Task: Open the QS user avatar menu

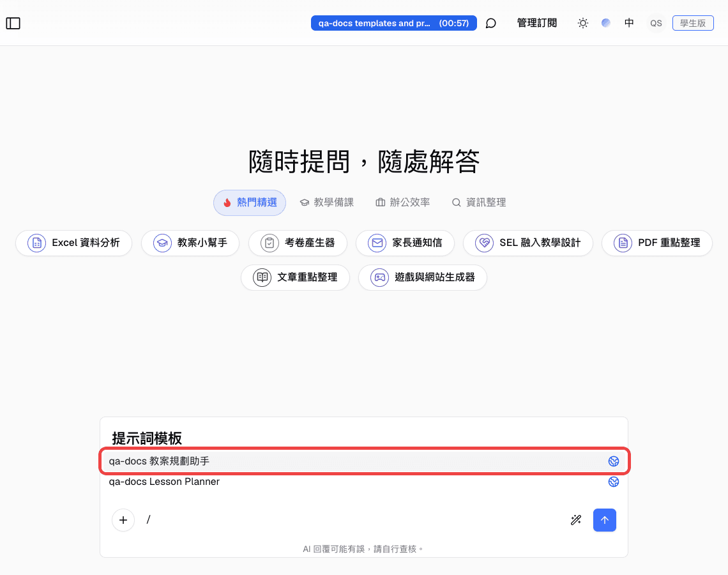Action: point(656,23)
